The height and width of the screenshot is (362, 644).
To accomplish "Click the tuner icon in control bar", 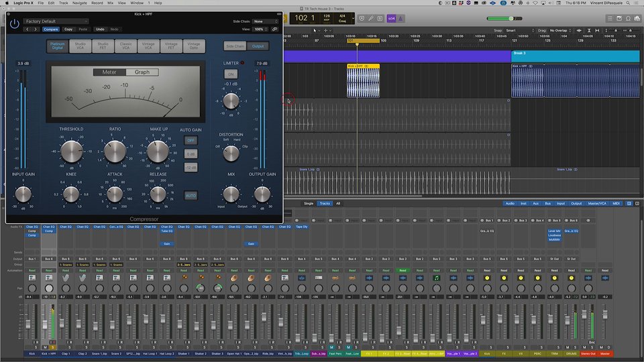I will pos(371,19).
